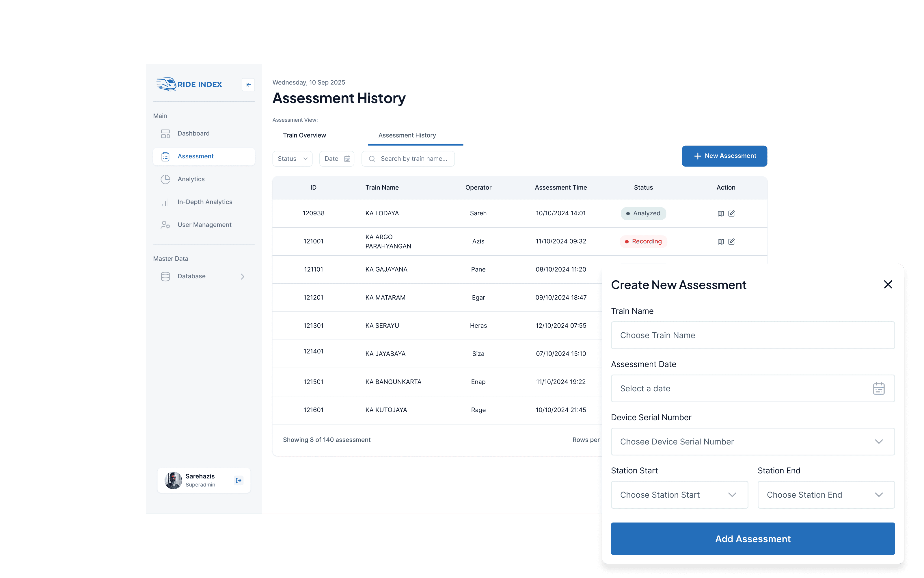Image resolution: width=924 pixels, height=578 pixels.
Task: Open the Choose Station End dropdown
Action: [x=826, y=495]
